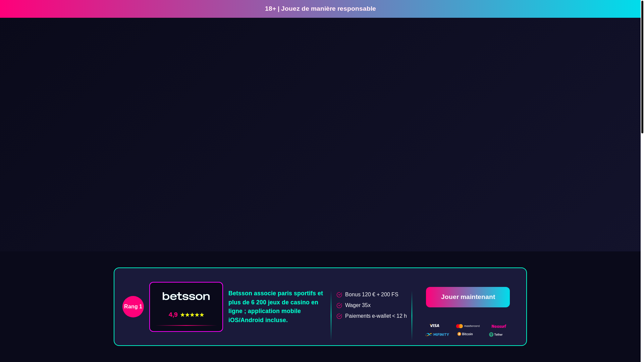Click the text 'Paiements e-wallet < 12 h'
This screenshot has height=362, width=644.
(x=376, y=316)
